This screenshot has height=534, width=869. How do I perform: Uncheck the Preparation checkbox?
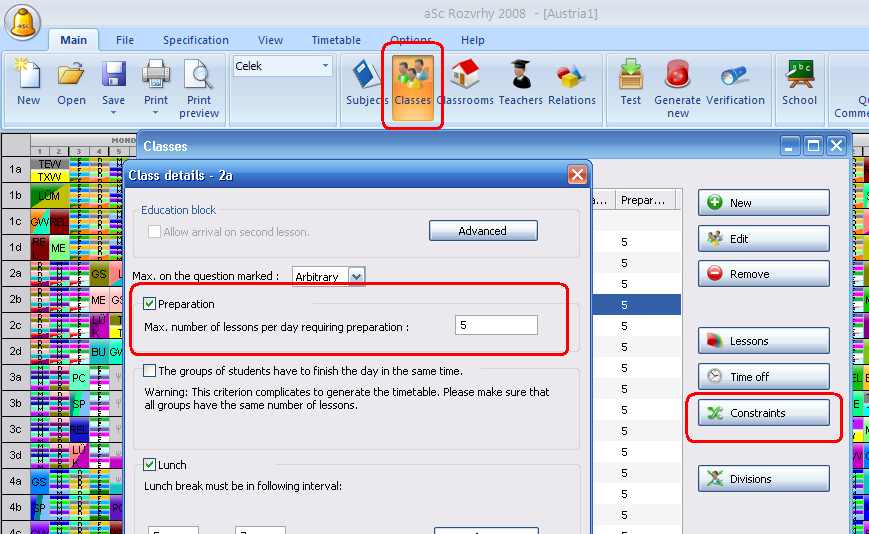[150, 304]
